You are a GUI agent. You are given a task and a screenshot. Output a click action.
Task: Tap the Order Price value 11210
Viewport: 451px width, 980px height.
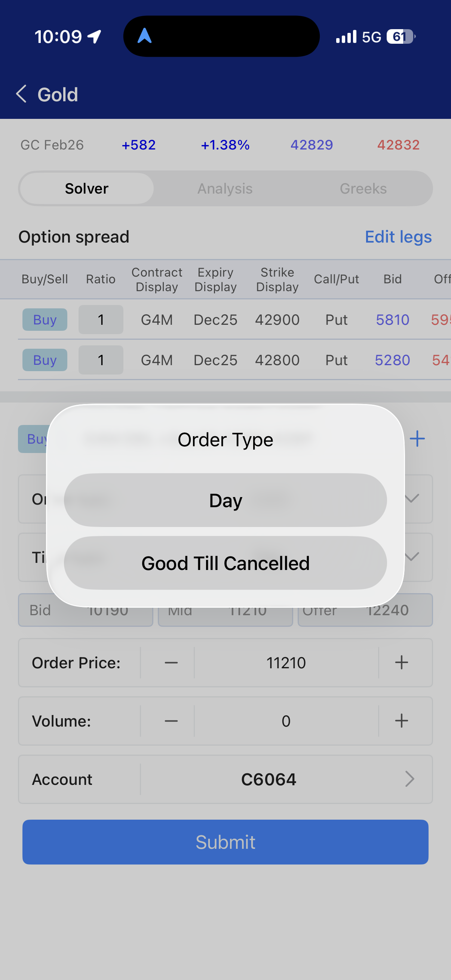pyautogui.click(x=286, y=663)
